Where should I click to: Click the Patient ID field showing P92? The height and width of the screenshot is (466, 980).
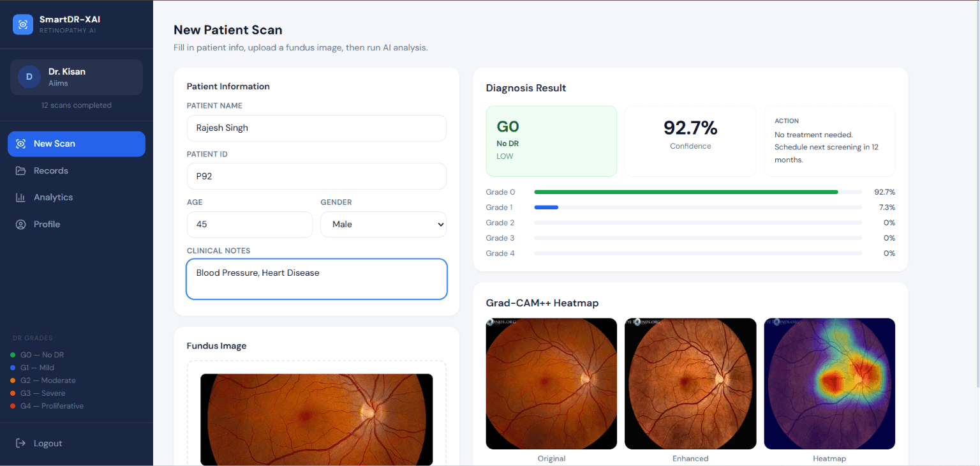[316, 176]
